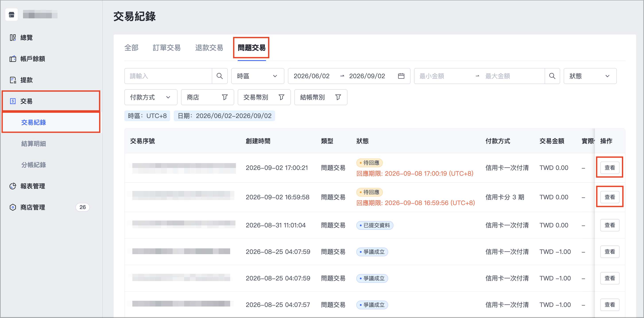Screen dimensions: 644x318
Task: Click the 交易 receipt icon
Action: [x=13, y=101]
